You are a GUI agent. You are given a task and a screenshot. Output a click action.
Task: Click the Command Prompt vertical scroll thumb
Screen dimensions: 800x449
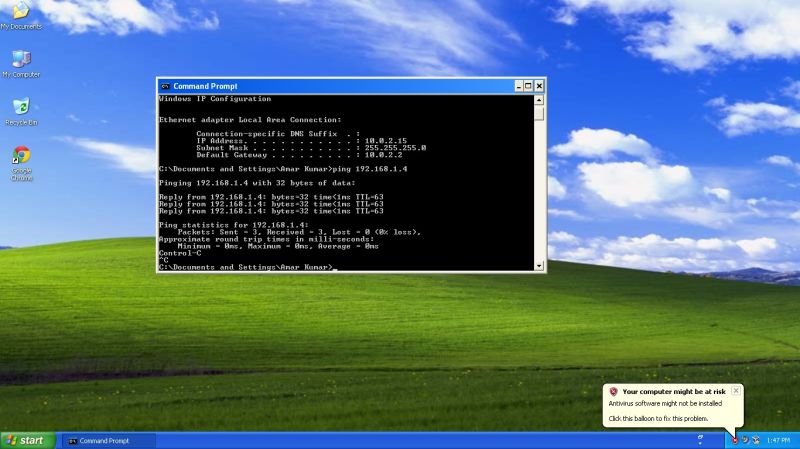[539, 113]
